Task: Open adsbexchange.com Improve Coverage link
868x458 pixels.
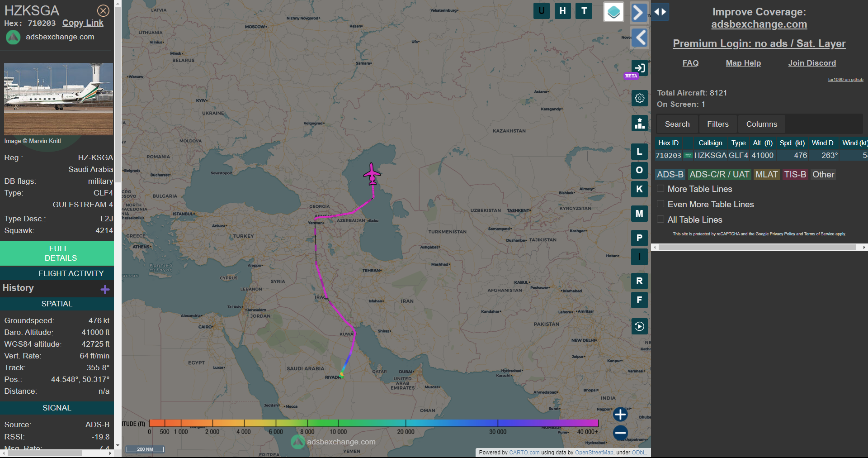Action: 759,24
